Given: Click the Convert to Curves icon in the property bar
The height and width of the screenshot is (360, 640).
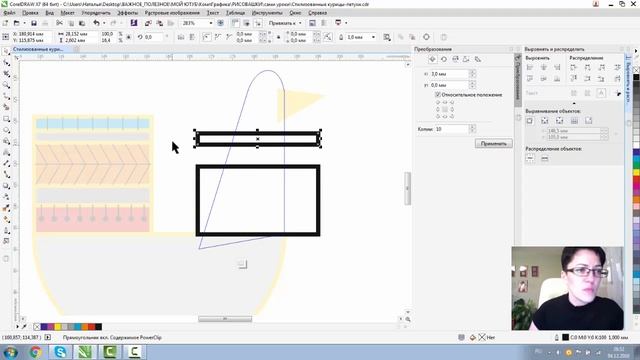Looking at the screenshot, I should pyautogui.click(x=426, y=37).
